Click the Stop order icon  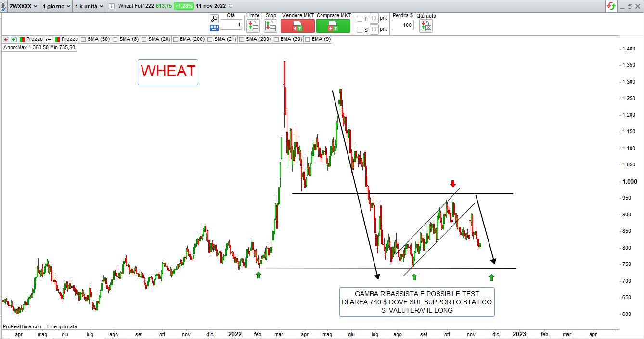[x=270, y=26]
